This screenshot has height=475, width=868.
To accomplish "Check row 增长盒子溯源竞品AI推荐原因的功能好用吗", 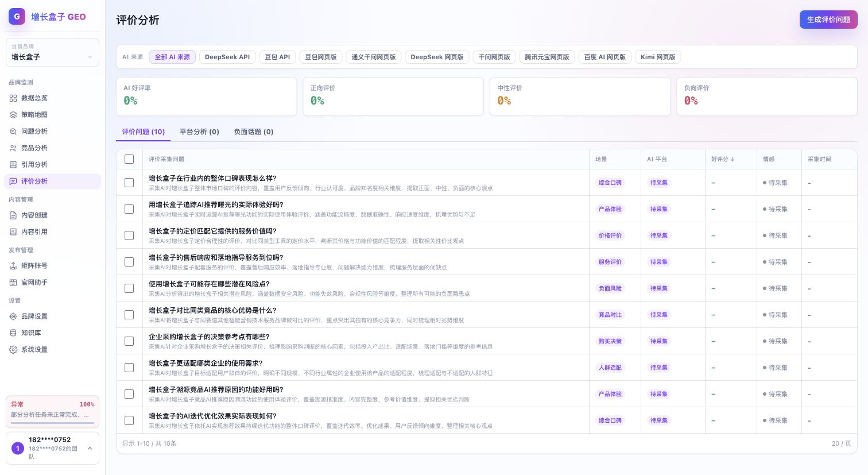I will [129, 394].
